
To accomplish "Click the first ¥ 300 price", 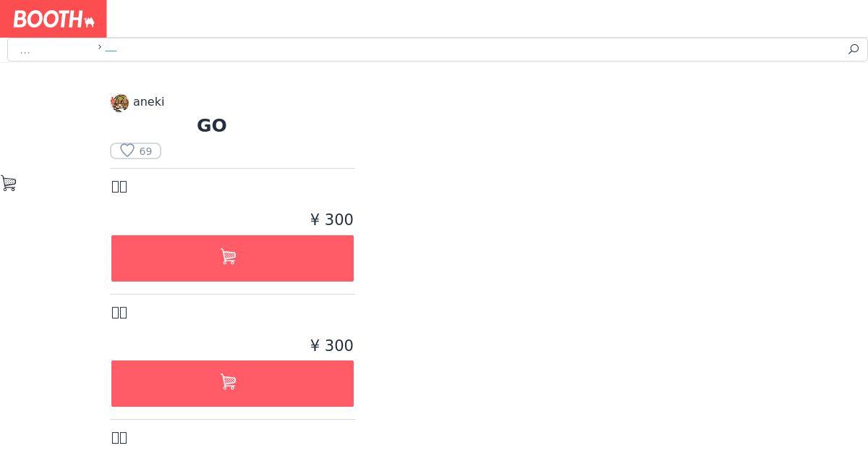I will [x=331, y=219].
